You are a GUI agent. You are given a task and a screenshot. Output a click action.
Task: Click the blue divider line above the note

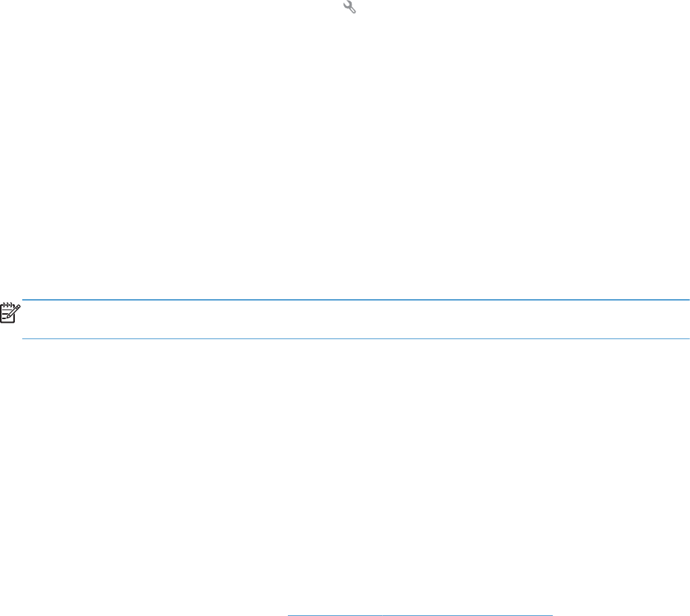point(355,300)
